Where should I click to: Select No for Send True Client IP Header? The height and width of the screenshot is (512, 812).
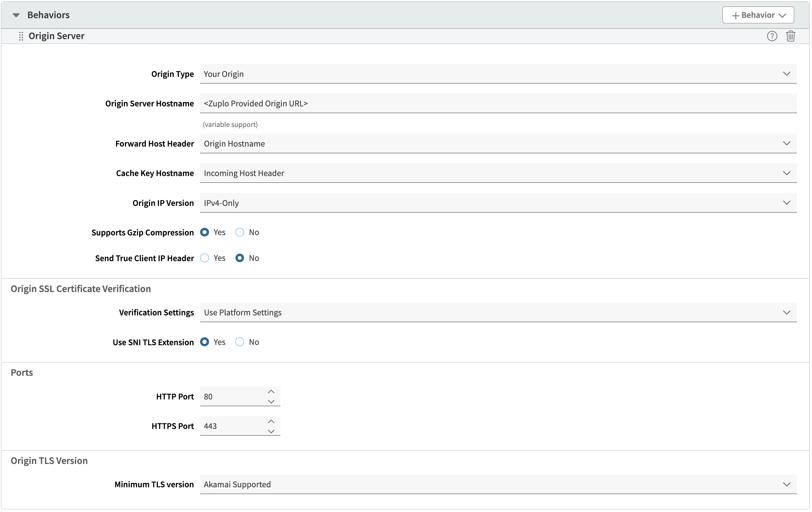pyautogui.click(x=240, y=258)
